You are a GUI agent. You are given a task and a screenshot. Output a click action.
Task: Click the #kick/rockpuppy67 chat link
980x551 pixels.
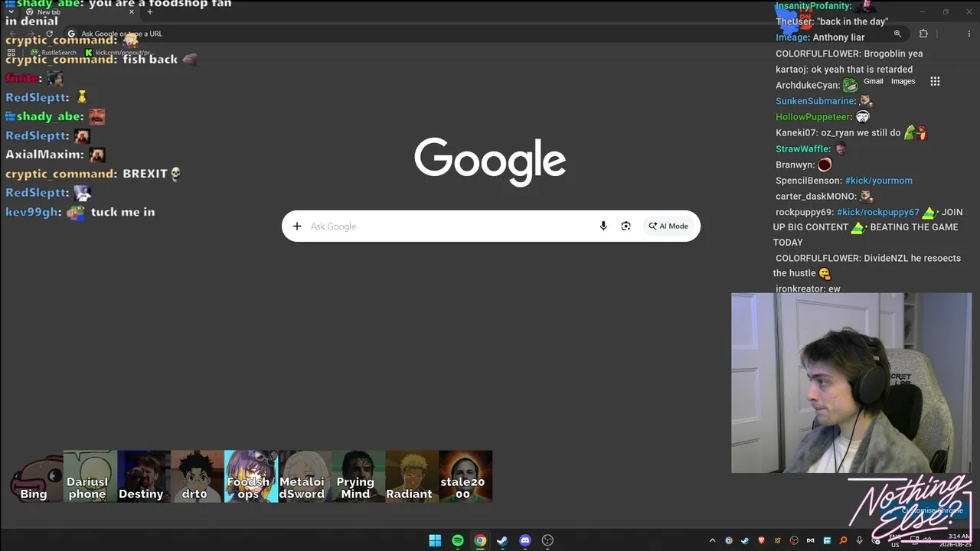tap(878, 212)
